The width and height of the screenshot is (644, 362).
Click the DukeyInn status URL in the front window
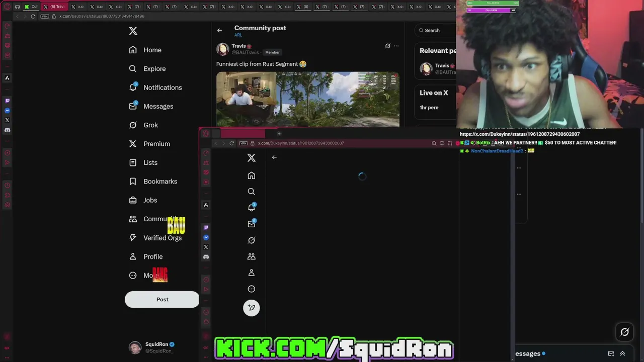[301, 143]
